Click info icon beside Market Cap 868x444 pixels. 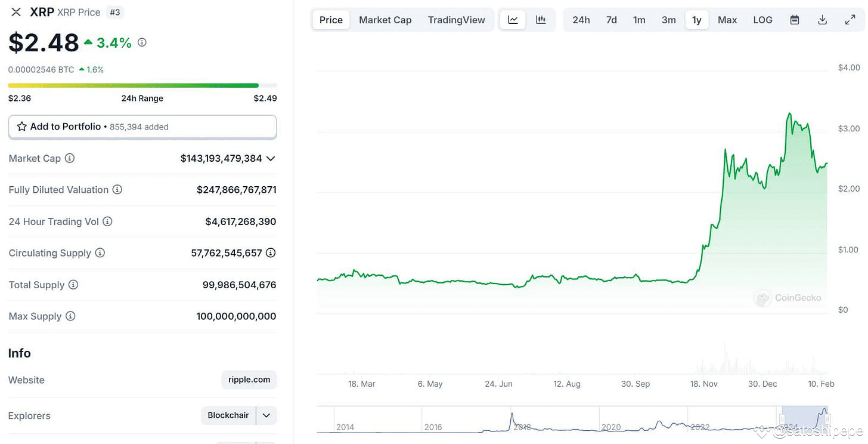[x=70, y=158]
